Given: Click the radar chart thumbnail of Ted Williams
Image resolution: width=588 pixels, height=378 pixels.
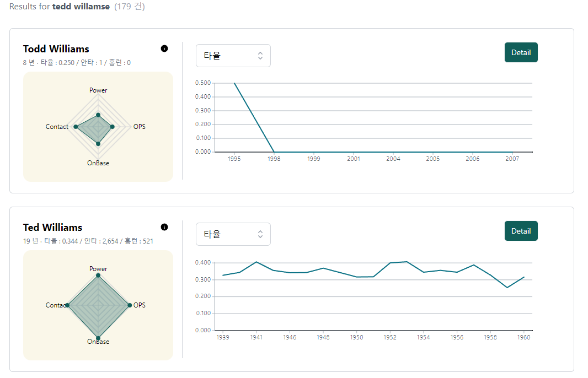Looking at the screenshot, I should 98,305.
